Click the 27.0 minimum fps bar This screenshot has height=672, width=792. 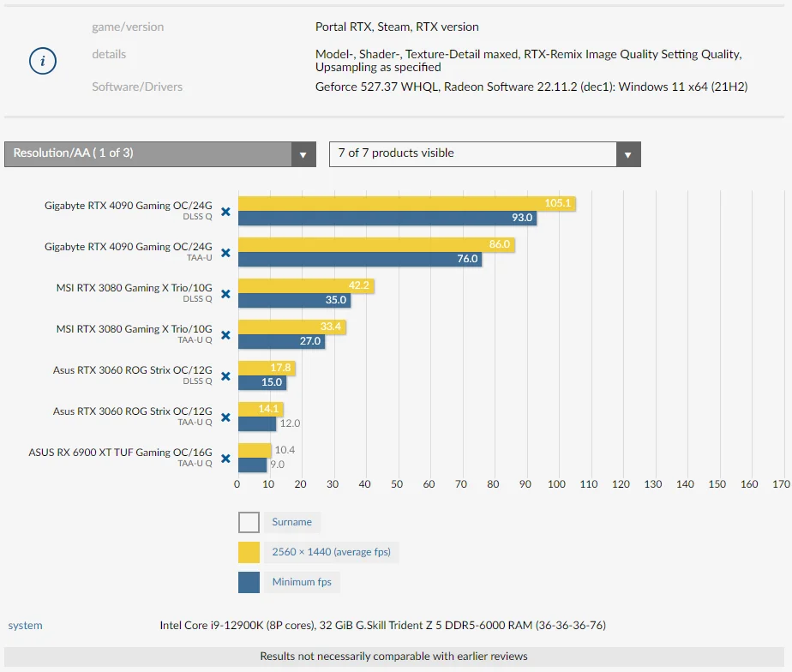[282, 341]
